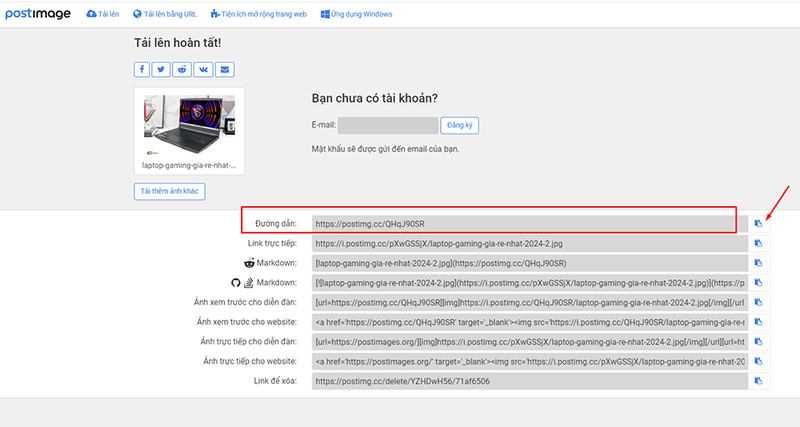Image resolution: width=800 pixels, height=427 pixels.
Task: Click Tải thêm ảnh khác button
Action: click(169, 191)
